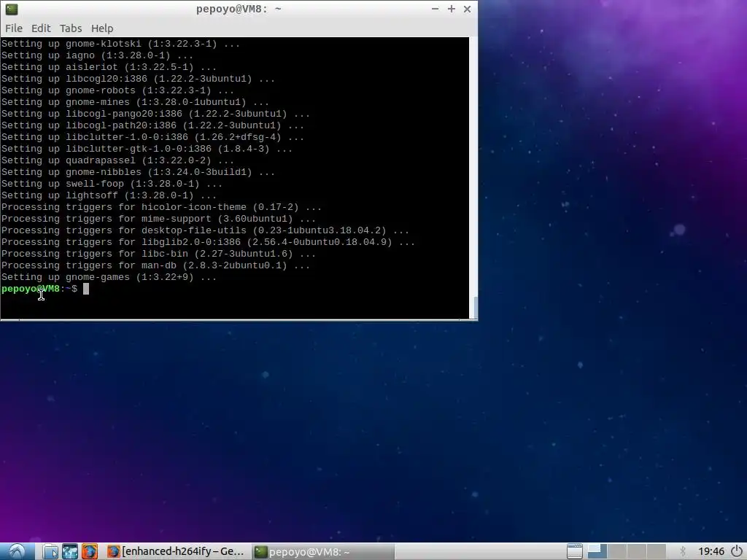Select pepoyo@VM8 terminal taskbar entry
Screen dimensions: 747x560
[323, 551]
